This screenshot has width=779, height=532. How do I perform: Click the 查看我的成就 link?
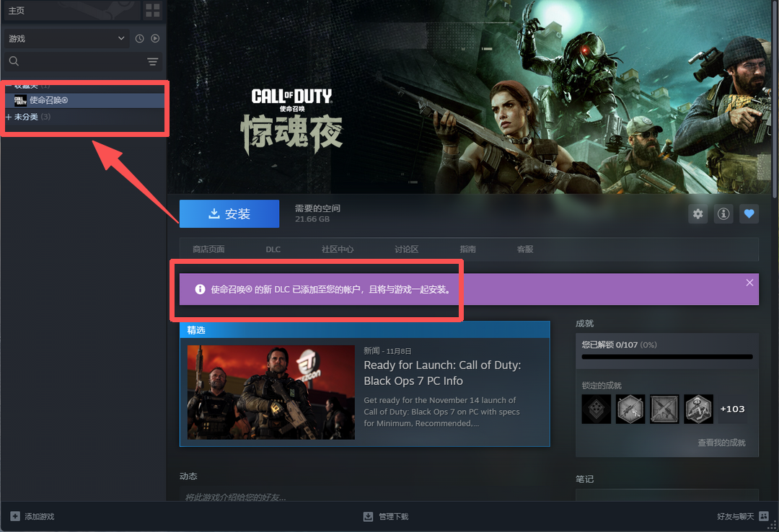point(721,443)
